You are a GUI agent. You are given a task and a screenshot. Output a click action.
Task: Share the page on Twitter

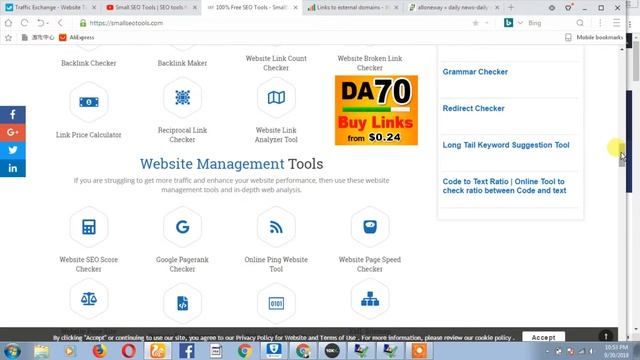point(13,150)
